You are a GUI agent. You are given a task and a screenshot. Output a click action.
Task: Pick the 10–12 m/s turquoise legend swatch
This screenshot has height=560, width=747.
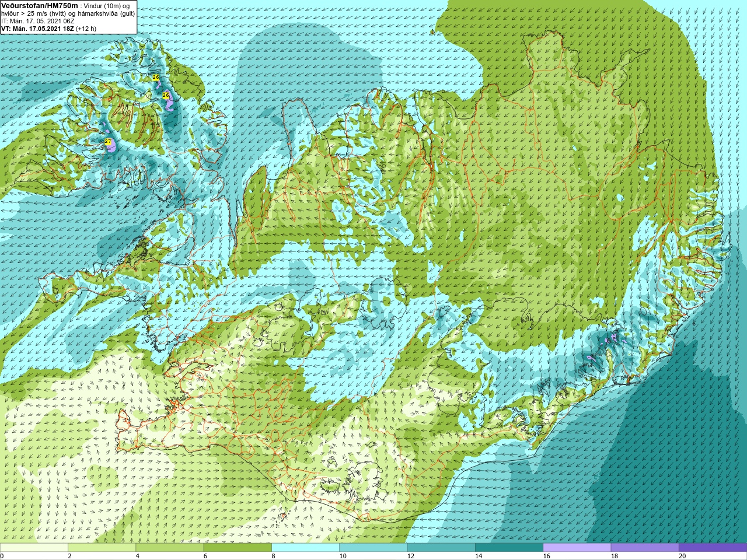click(x=373, y=548)
